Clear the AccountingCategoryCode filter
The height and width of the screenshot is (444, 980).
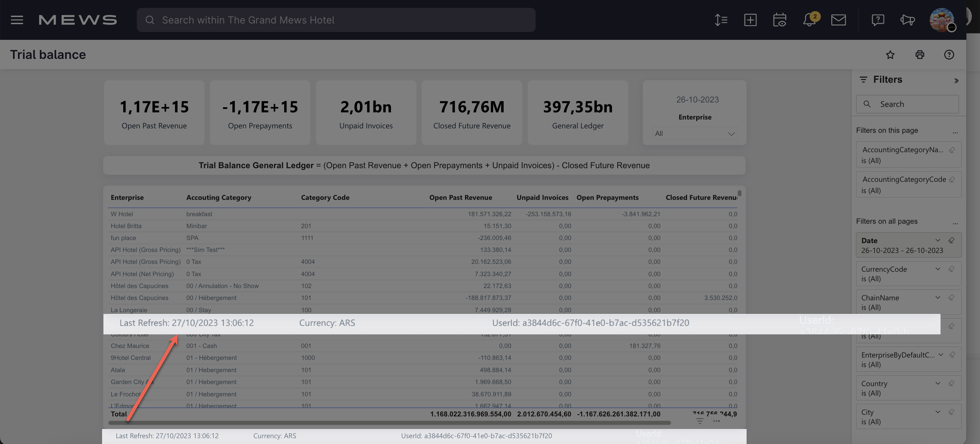(952, 179)
